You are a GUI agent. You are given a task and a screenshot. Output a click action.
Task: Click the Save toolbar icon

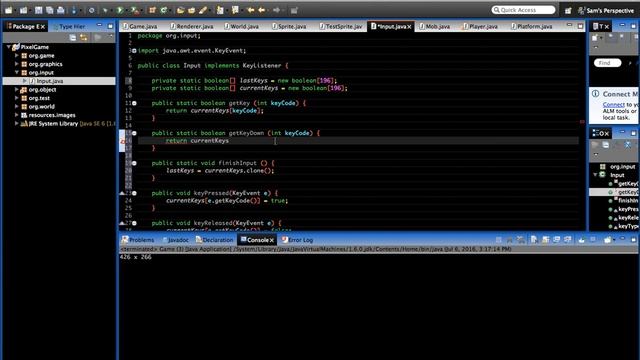[x=38, y=10]
